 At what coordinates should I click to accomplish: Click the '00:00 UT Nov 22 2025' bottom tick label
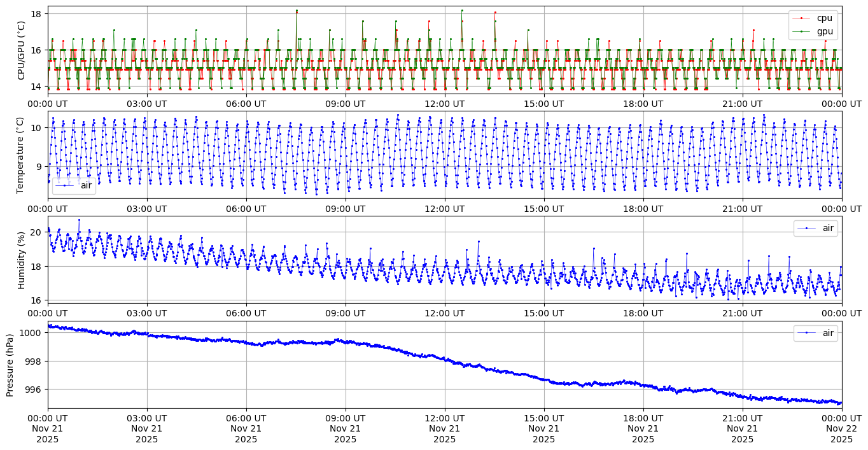point(841,428)
